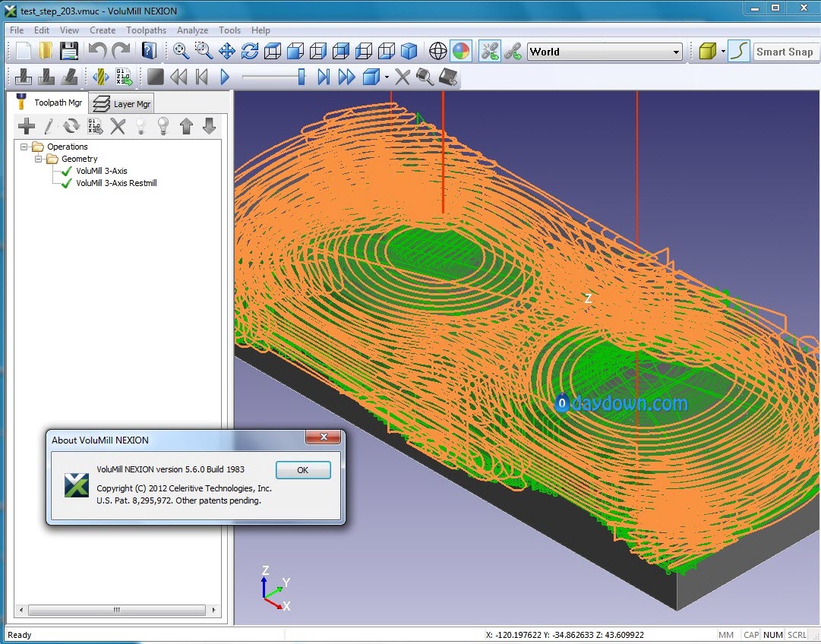
Task: Move operation up with the up arrow
Action: pos(186,126)
